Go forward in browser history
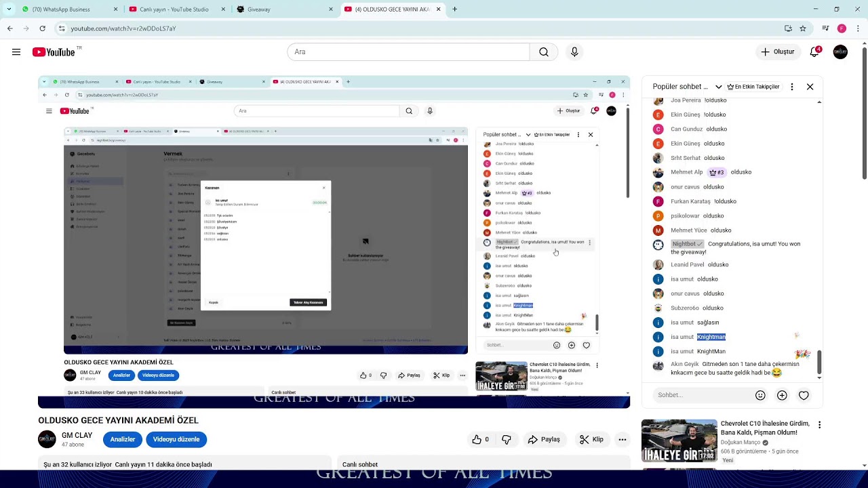 [x=26, y=28]
